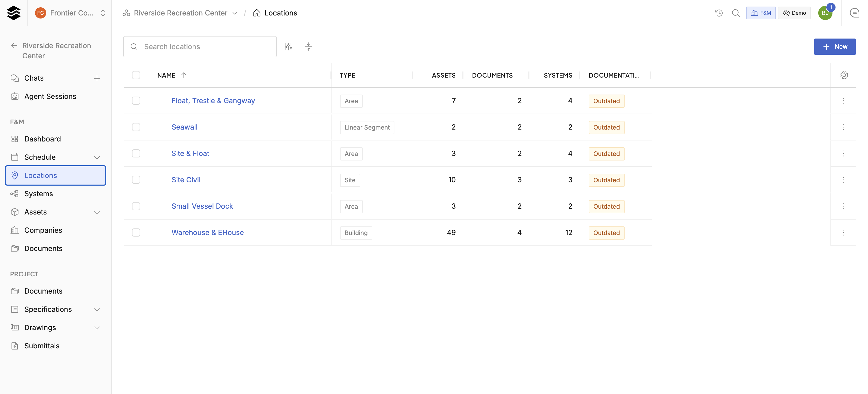The width and height of the screenshot is (868, 394).
Task: Add a new chat with plus icon
Action: click(97, 78)
